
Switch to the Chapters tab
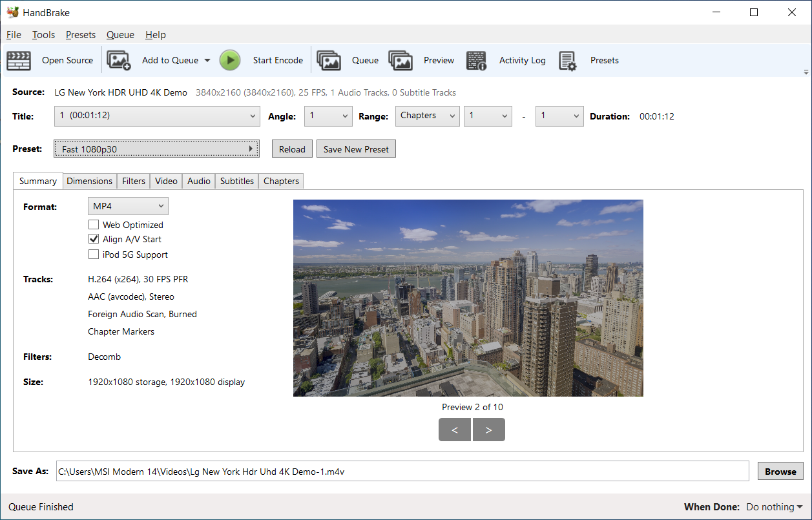[281, 181]
